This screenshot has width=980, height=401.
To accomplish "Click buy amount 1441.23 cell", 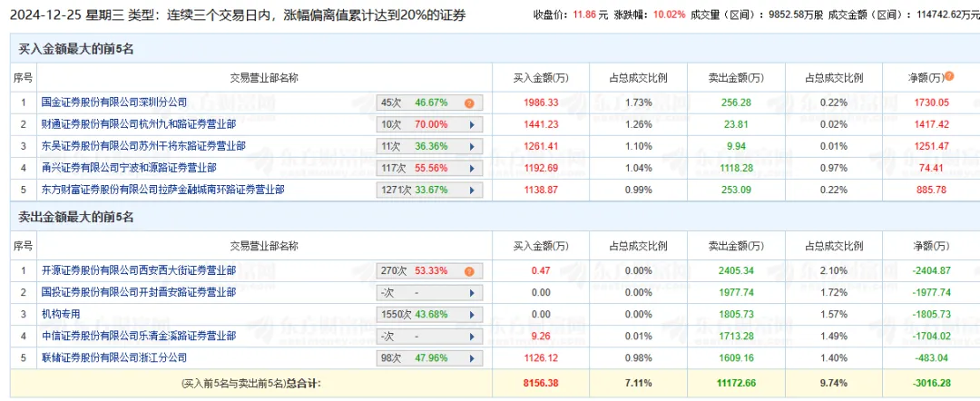I will click(541, 123).
